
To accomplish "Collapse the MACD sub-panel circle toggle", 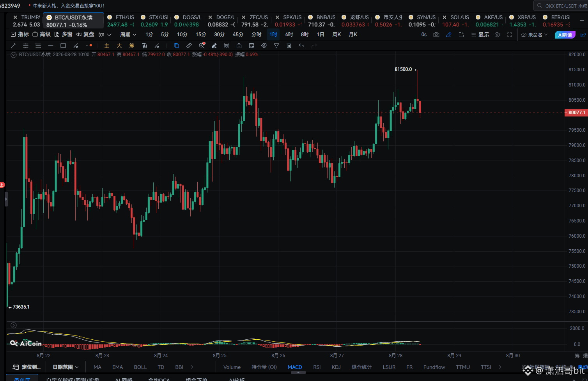I will [14, 325].
